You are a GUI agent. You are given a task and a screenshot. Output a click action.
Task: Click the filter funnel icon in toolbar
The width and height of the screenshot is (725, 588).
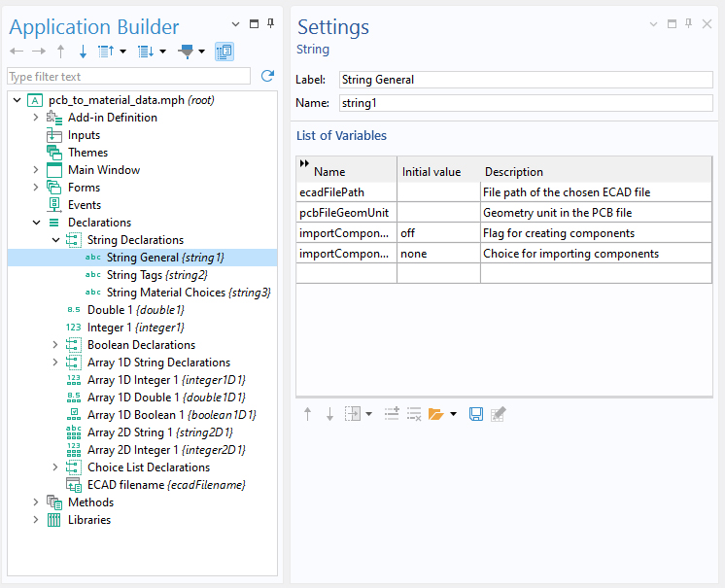tap(186, 52)
